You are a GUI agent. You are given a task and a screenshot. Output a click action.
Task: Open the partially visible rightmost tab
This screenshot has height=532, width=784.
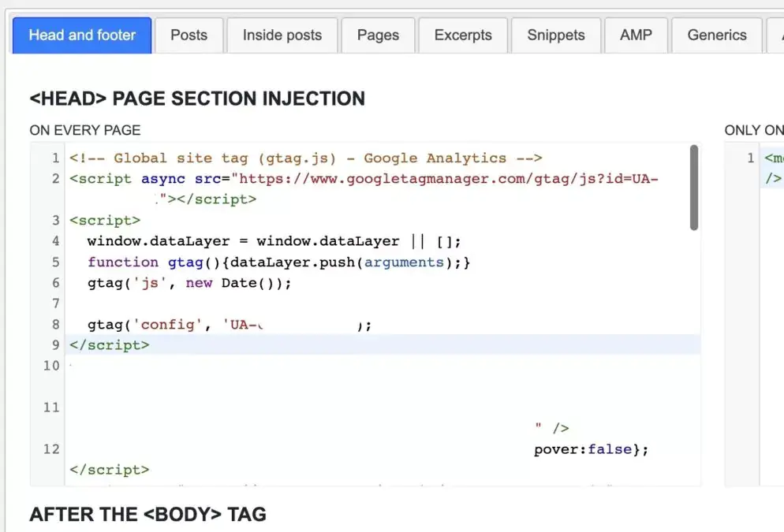point(777,35)
